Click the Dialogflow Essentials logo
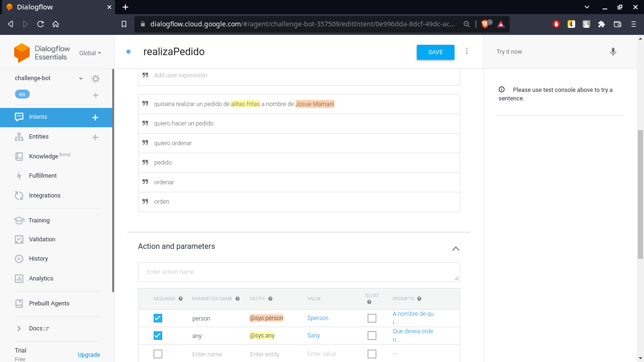The height and width of the screenshot is (362, 644). (x=42, y=53)
